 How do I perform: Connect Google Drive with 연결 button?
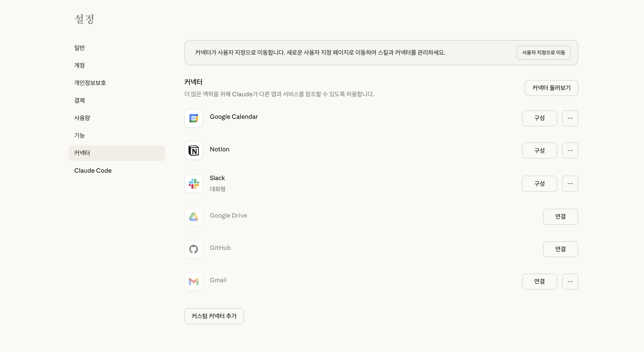pos(560,217)
